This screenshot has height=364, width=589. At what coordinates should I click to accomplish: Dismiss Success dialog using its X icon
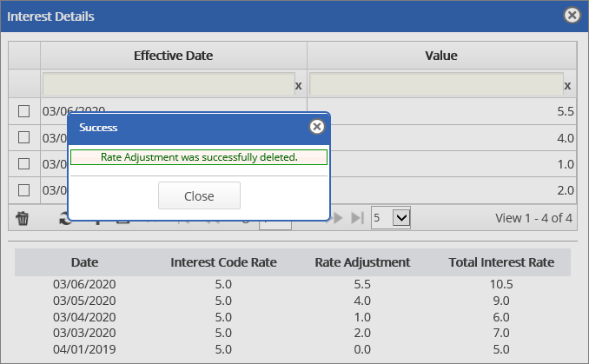[x=317, y=127]
